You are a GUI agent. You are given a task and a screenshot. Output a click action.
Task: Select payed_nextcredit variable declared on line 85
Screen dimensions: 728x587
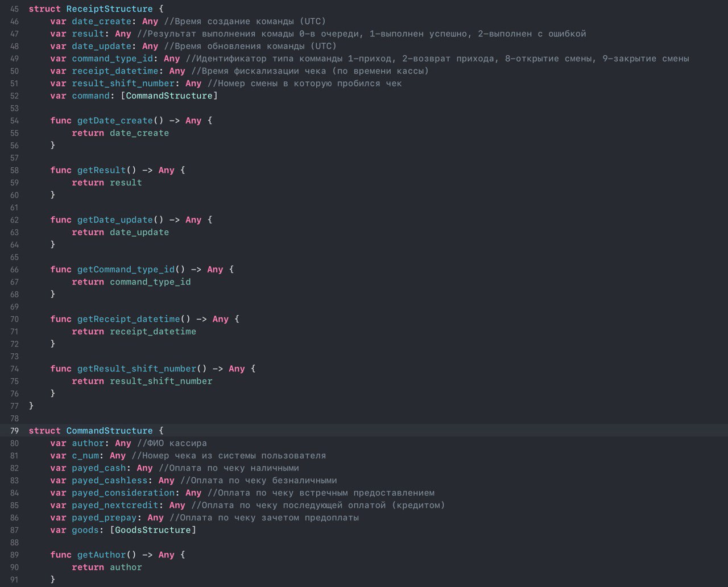point(115,505)
